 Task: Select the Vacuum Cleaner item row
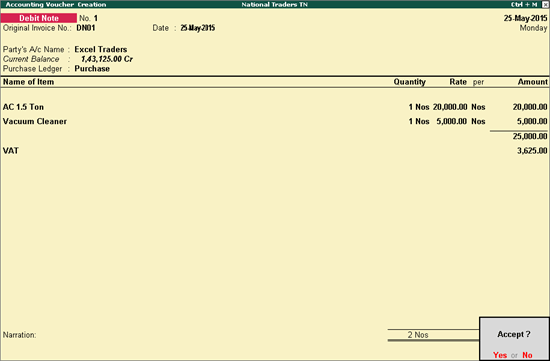[x=275, y=121]
